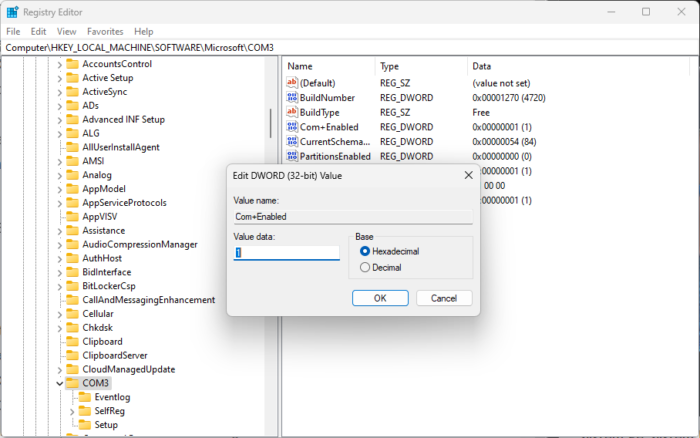Open the Help menu

(x=143, y=32)
